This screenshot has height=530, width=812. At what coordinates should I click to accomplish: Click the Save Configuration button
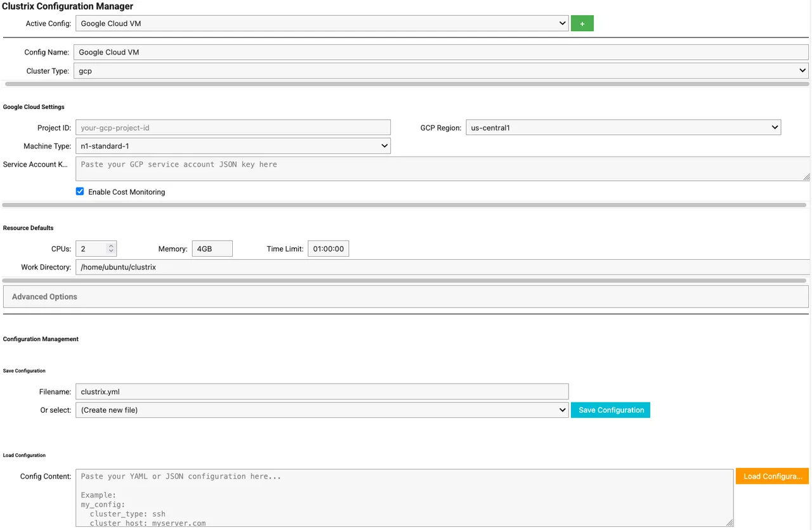610,410
